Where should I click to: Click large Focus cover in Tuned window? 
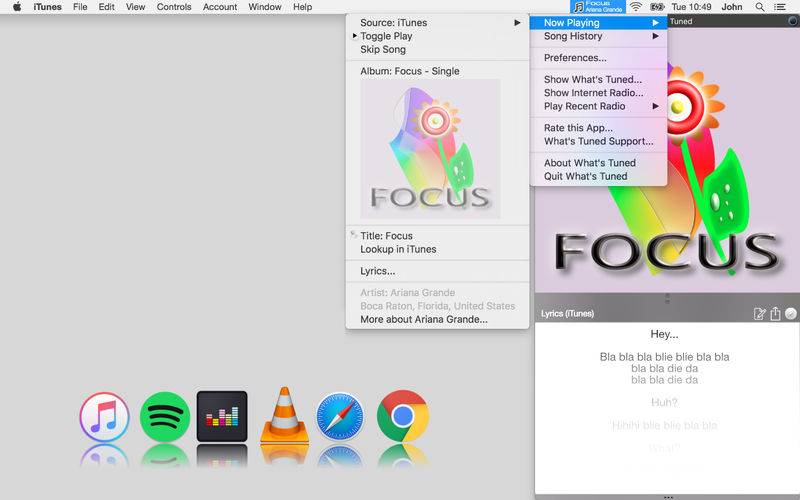click(x=667, y=160)
